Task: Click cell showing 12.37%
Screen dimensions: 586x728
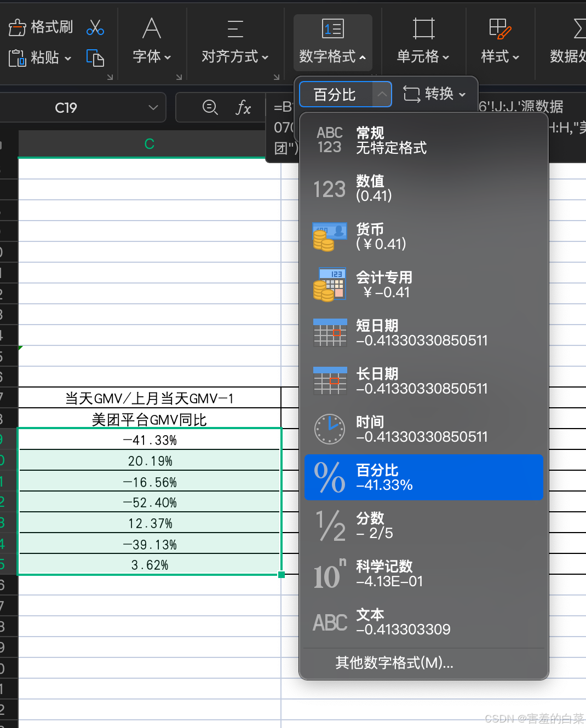Action: pos(150,523)
